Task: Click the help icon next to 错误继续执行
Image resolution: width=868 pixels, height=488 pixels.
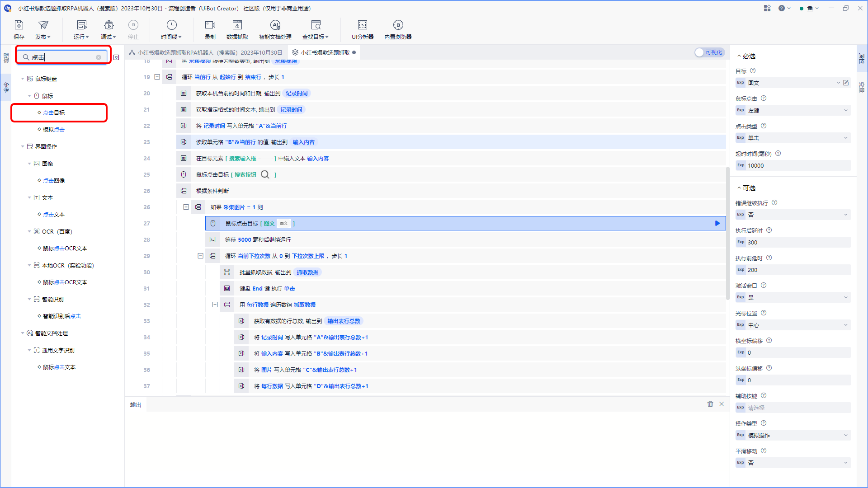Action: click(x=774, y=202)
